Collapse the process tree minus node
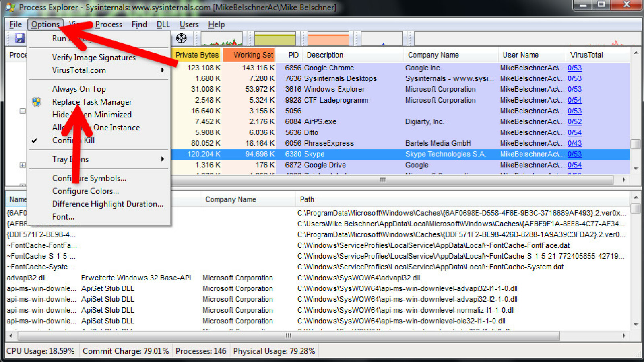This screenshot has height=362, width=644. click(x=23, y=111)
